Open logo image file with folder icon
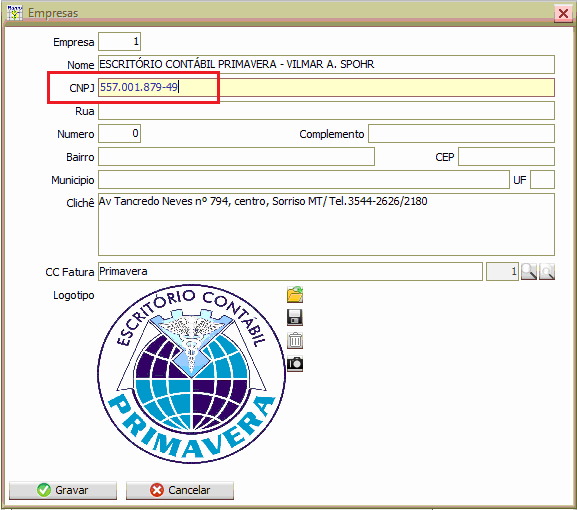The image size is (577, 510). (x=295, y=295)
